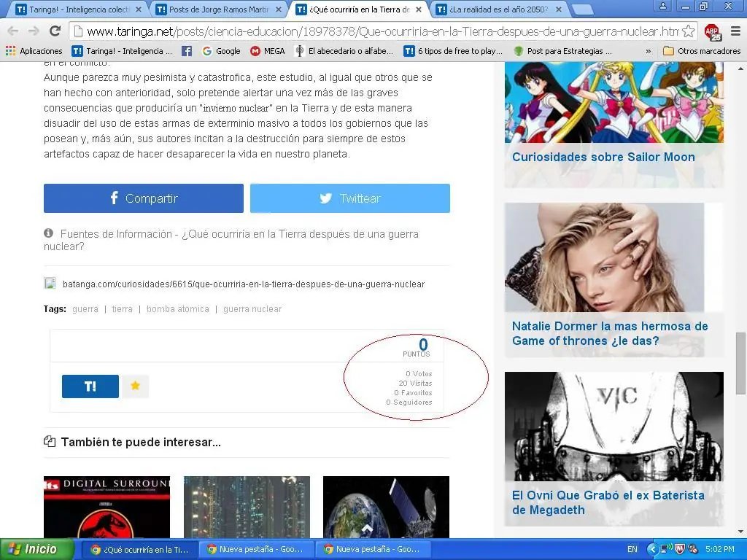Screen dimensions: 747x560
Task: Select '¿Qué ocurriría en la Ti...' taskbar item
Action: tap(139, 550)
